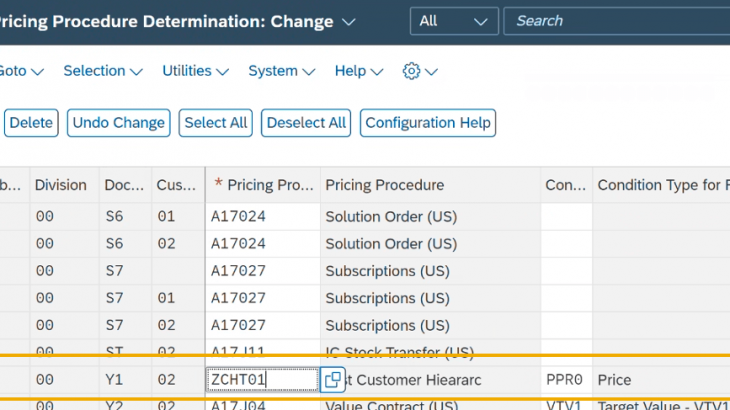Open value help icon beside ZCHT01 field
The height and width of the screenshot is (410, 730).
333,380
